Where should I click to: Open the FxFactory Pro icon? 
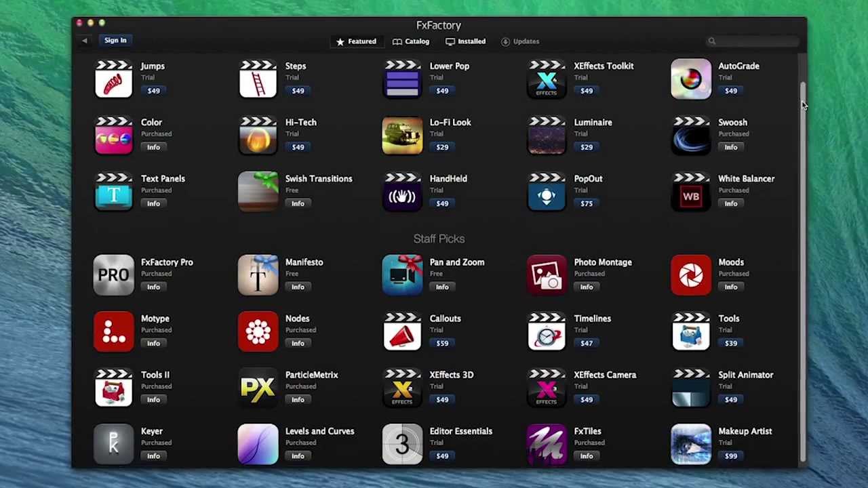tap(113, 275)
